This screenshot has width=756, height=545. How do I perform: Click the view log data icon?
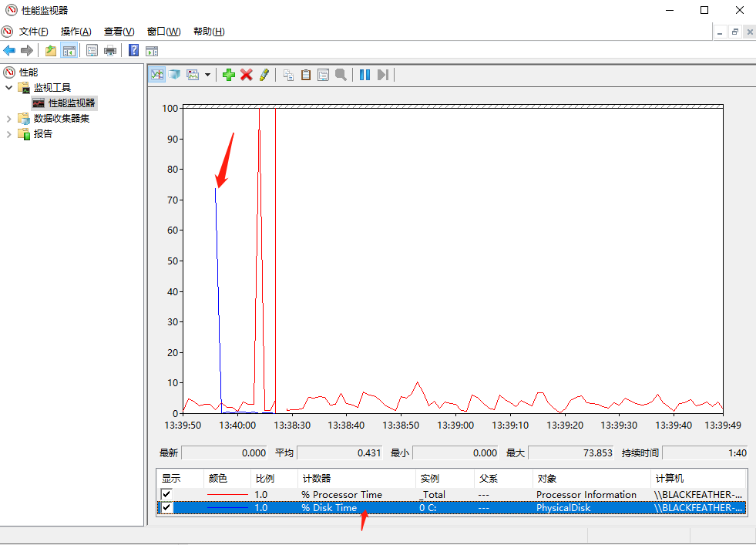pos(174,75)
